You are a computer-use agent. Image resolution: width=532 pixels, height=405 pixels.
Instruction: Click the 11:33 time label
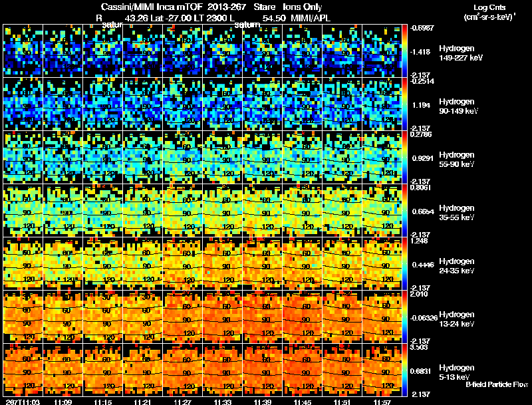[x=223, y=402]
